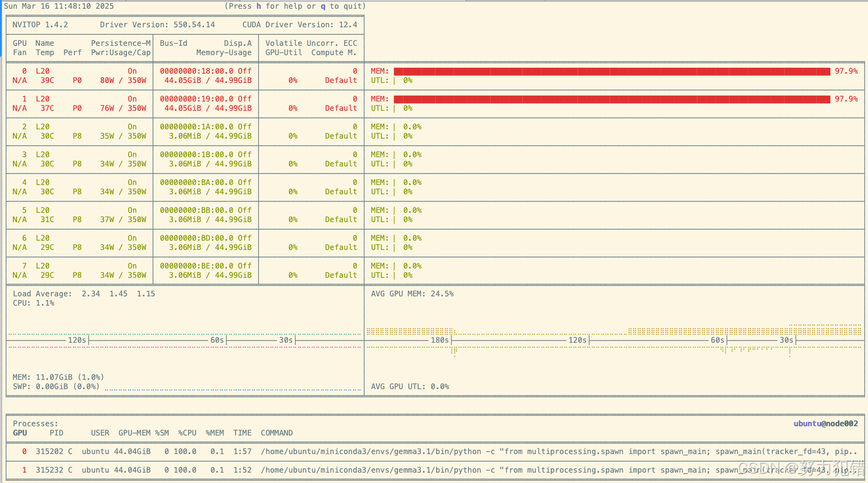Click GPU 4 bus ID 00000000:BA:00.0

[x=196, y=182]
